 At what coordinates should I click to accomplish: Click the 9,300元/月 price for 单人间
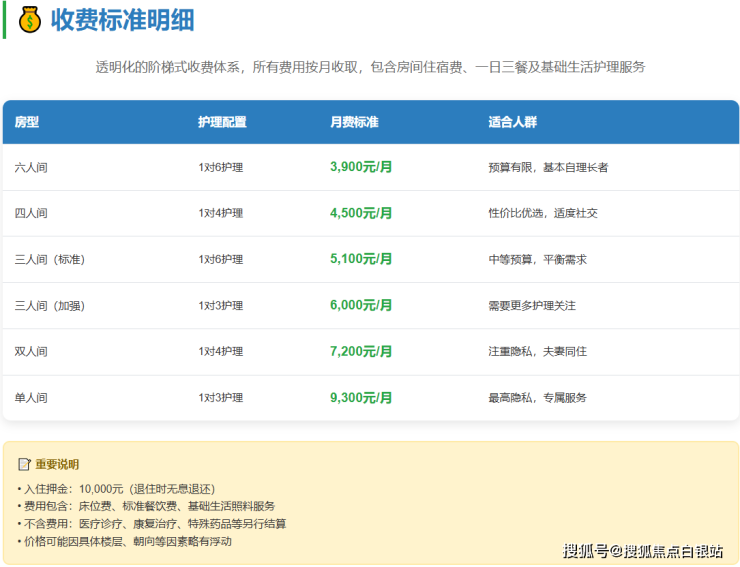click(361, 397)
